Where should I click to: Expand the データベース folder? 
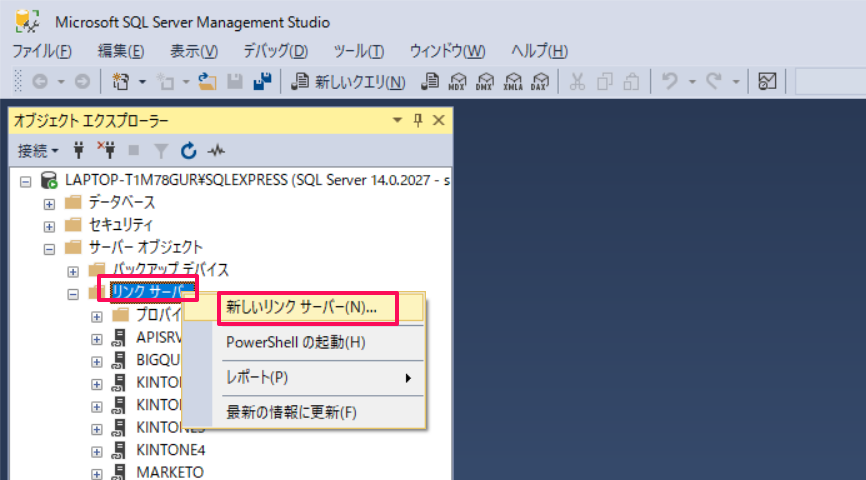tap(49, 204)
